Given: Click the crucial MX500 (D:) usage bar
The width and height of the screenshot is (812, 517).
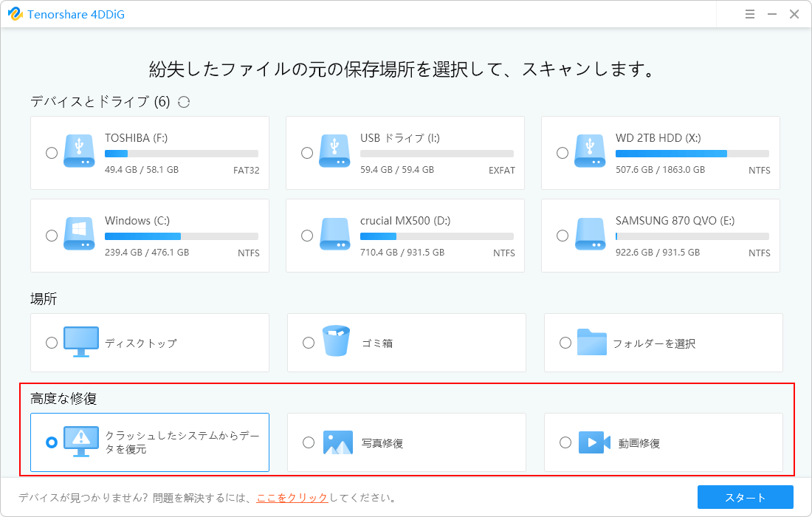Looking at the screenshot, I should [436, 237].
